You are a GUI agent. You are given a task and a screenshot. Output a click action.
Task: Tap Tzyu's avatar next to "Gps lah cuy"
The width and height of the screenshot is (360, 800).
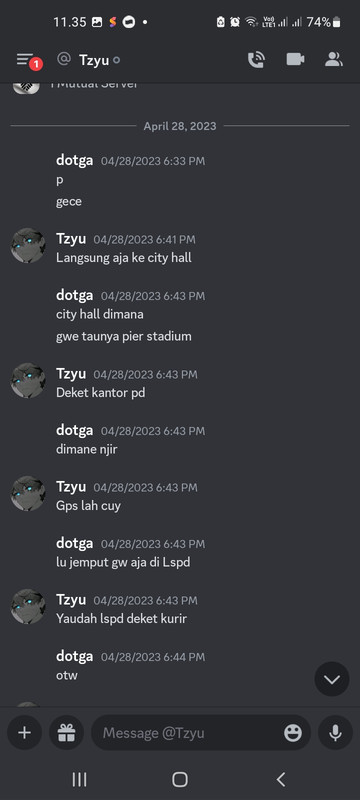coord(28,493)
